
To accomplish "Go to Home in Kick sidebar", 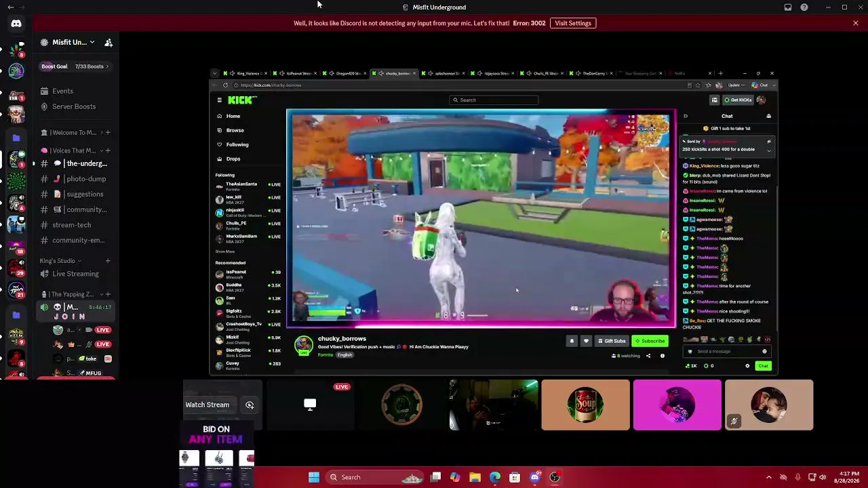I will [233, 116].
